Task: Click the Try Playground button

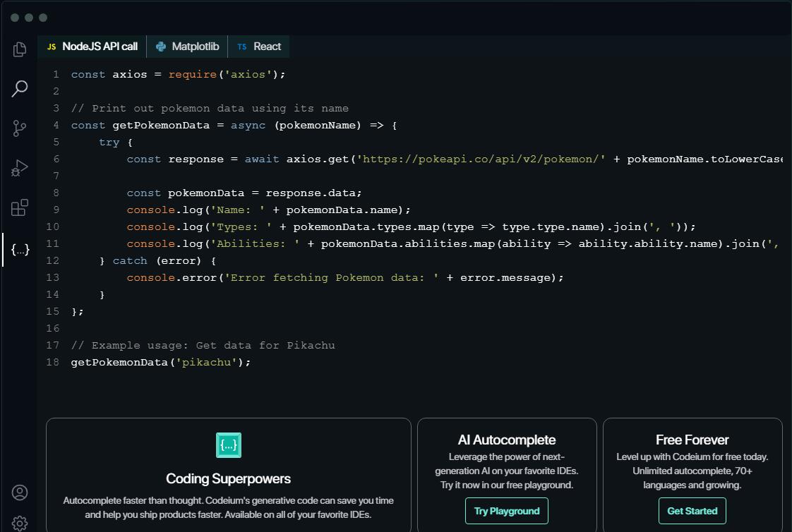Action: (x=507, y=511)
